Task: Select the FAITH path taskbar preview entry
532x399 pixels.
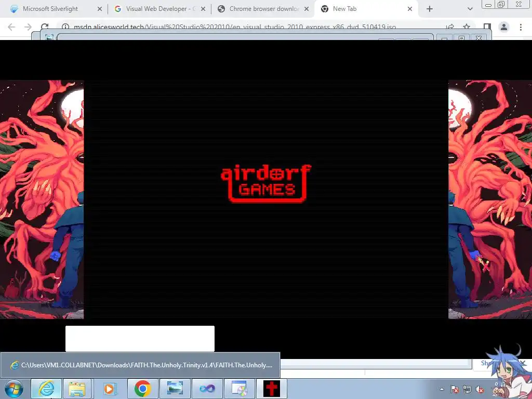Action: pos(140,365)
